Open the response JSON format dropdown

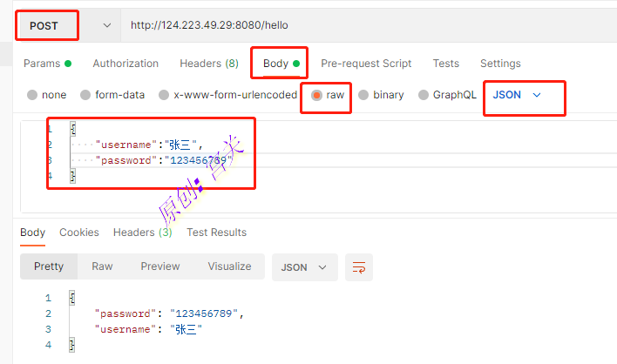304,267
